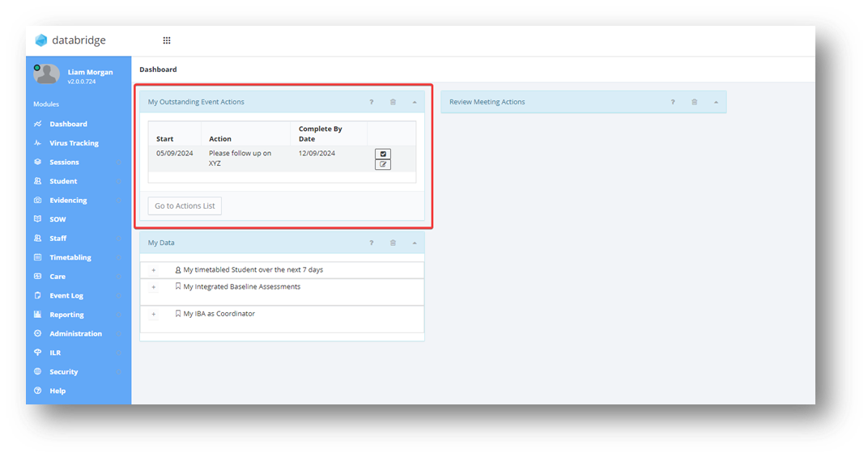Expand My Integrated Baseline Assessments row

pos(154,287)
